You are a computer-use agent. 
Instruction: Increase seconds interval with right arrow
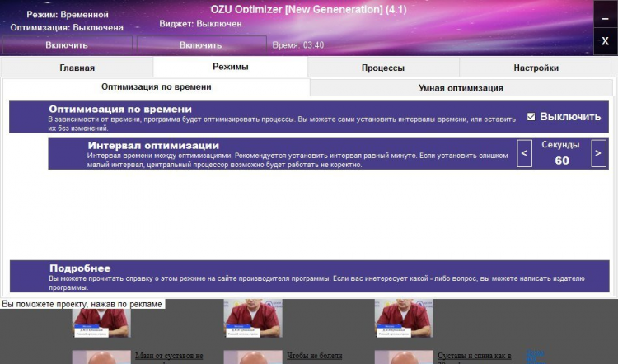coord(598,153)
